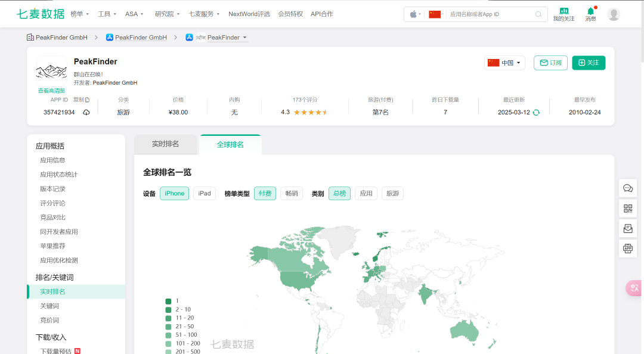This screenshot has width=644, height=354.
Task: Expand the 工具 menu
Action: click(107, 14)
